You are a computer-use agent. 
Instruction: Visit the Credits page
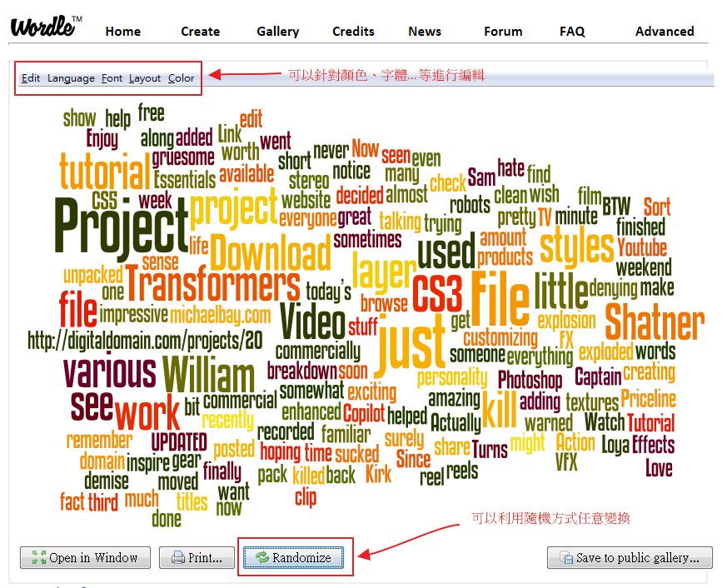click(353, 32)
